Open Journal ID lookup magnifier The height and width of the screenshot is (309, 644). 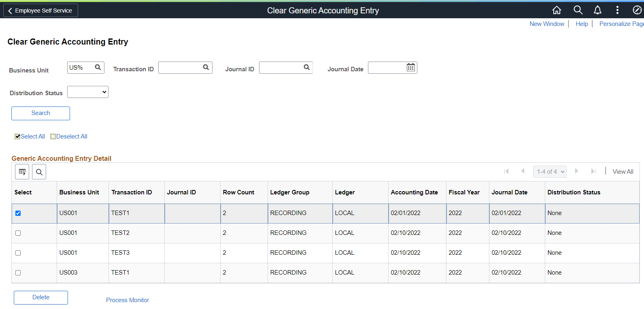point(307,67)
